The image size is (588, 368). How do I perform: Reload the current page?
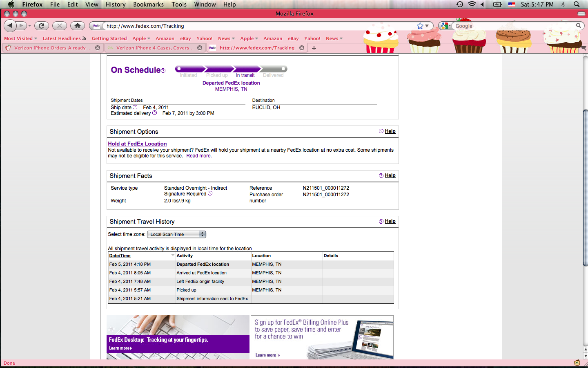coord(41,26)
